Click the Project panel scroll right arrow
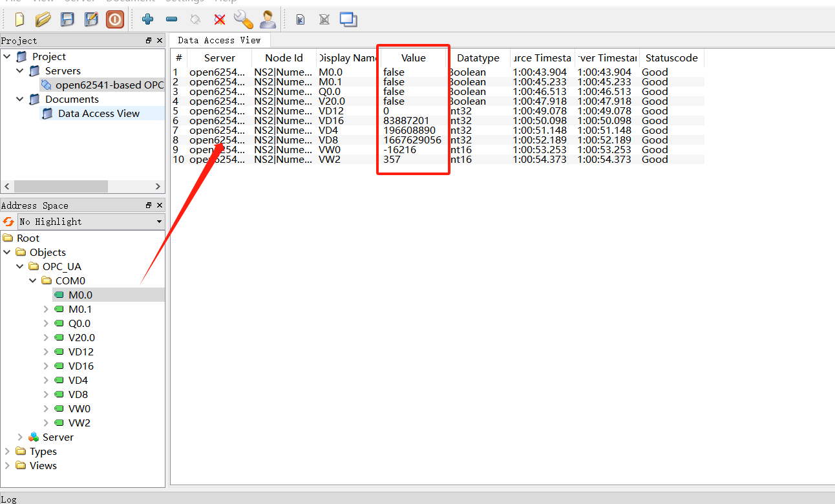Viewport: 835px width, 504px height. tap(158, 186)
